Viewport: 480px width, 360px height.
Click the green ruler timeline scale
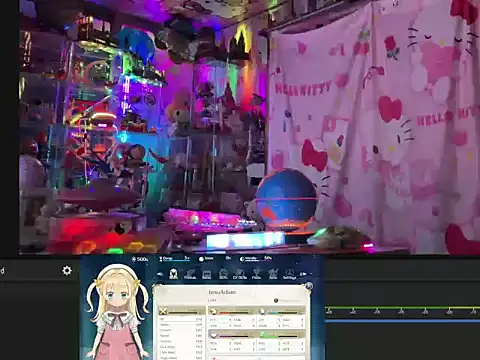(x=403, y=310)
